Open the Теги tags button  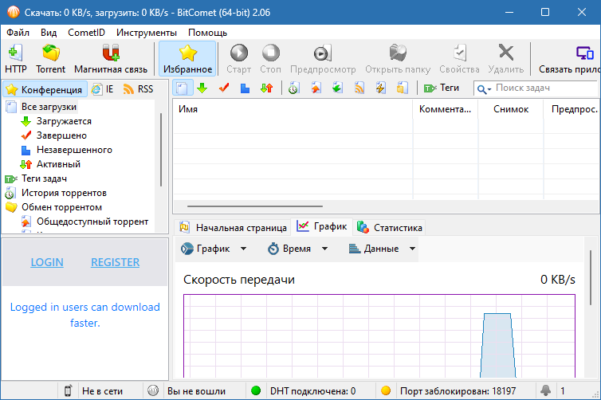(x=442, y=88)
